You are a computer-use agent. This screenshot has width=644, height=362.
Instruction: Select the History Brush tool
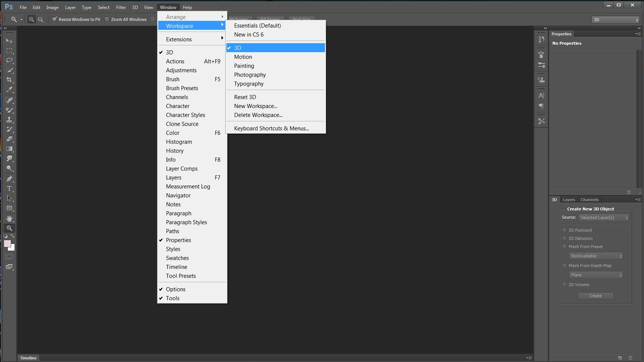click(9, 129)
